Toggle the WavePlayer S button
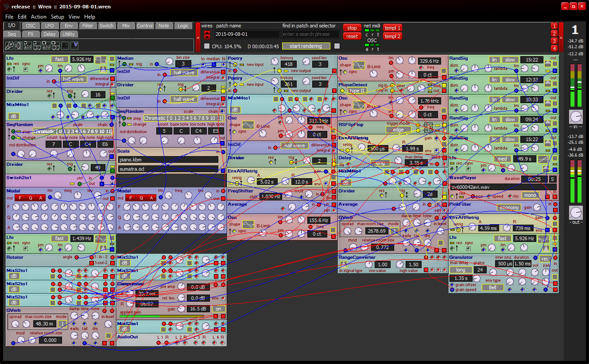Screen dimensions: 589x364 pos(553,179)
